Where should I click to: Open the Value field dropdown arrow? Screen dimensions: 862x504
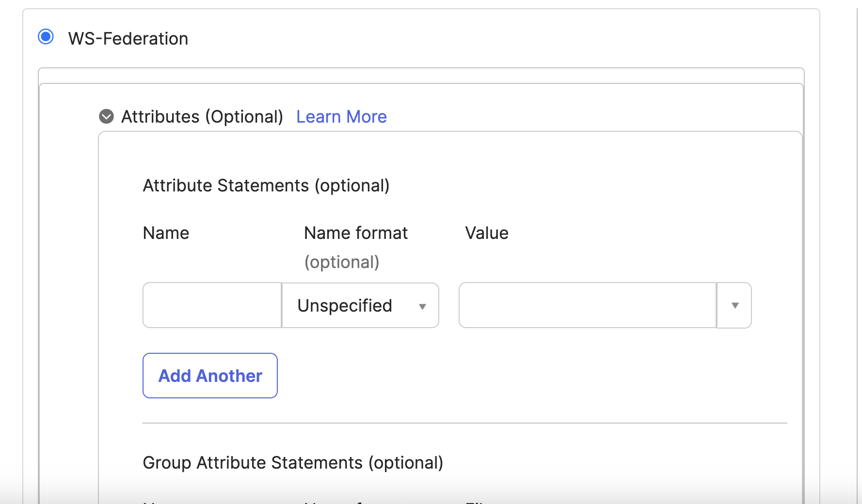pyautogui.click(x=734, y=305)
